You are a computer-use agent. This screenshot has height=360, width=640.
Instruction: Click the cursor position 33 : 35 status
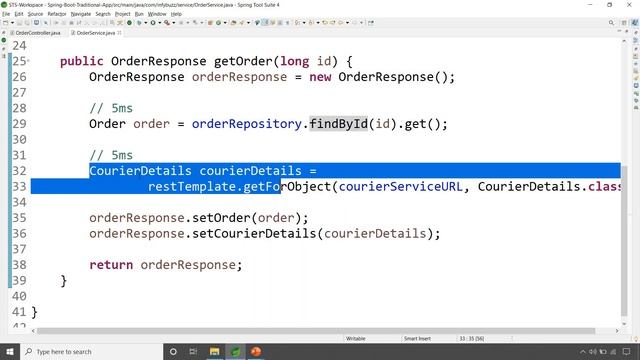click(x=471, y=338)
